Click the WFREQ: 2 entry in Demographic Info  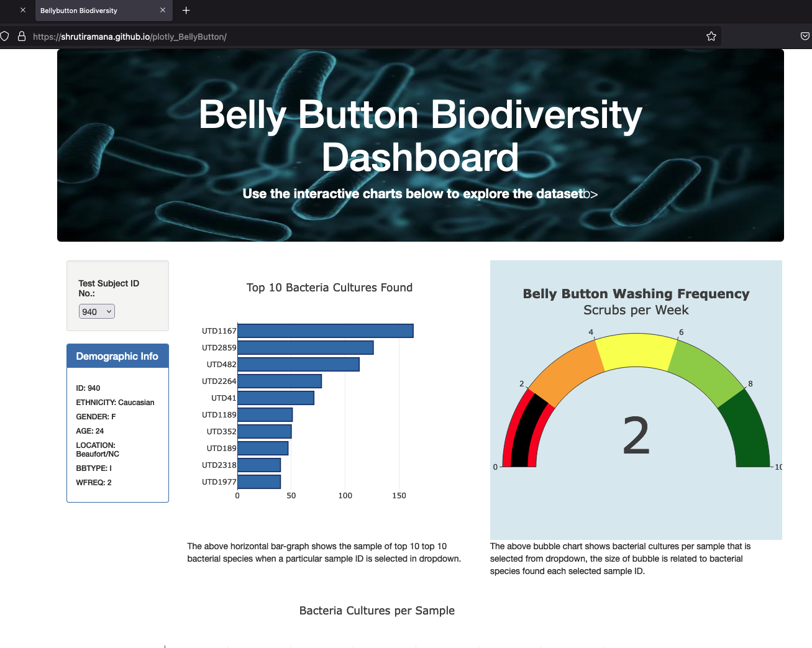[93, 482]
